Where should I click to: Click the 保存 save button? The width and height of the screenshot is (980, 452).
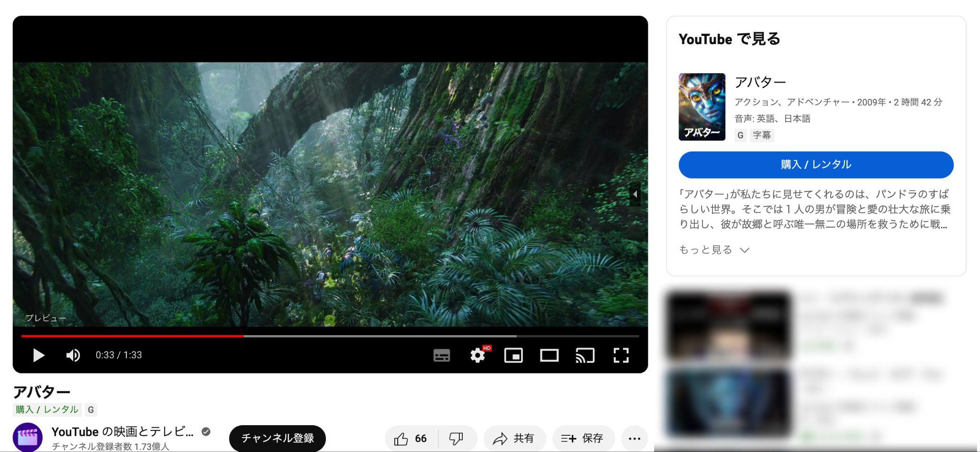[583, 439]
